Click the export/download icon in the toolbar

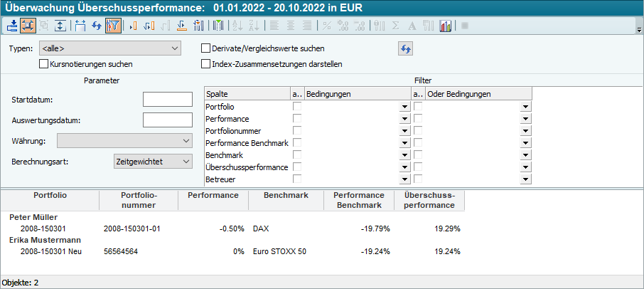pyautogui.click(x=13, y=26)
